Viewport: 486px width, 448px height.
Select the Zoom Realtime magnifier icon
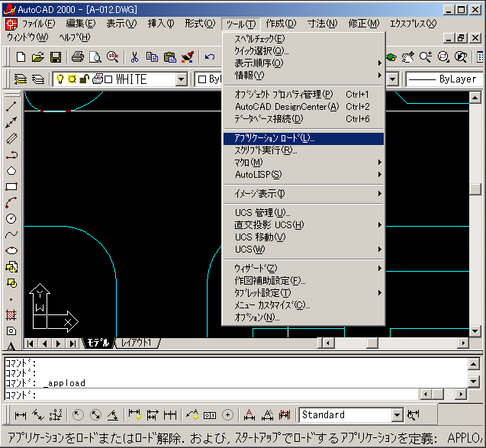425,57
